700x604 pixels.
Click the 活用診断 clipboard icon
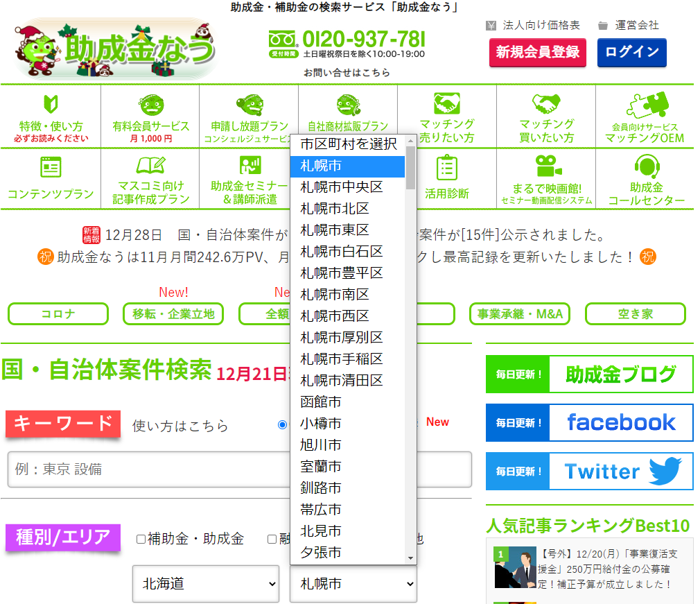pos(447,167)
